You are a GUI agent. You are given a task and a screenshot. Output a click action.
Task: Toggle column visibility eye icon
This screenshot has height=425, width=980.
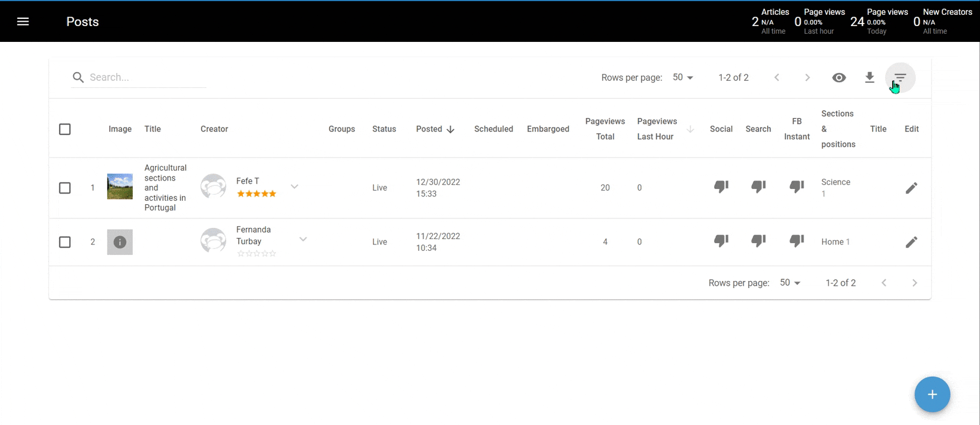838,77
